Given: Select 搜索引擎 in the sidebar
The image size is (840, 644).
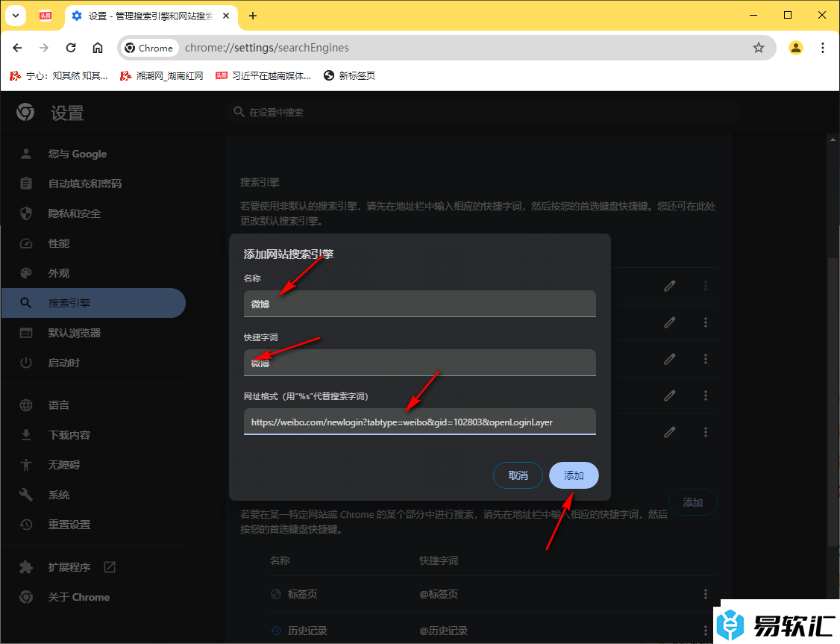Looking at the screenshot, I should 94,303.
